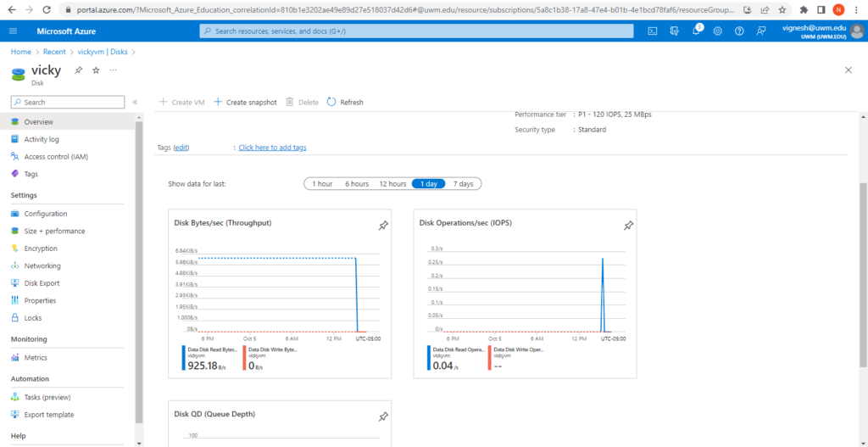Open the Help question mark icon
Screen dimensions: 868x447
point(739,31)
